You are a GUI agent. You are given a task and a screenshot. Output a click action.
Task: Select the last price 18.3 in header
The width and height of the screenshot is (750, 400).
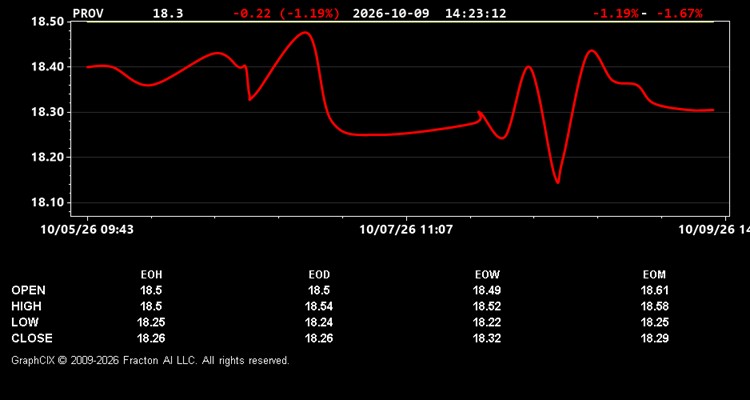click(168, 13)
